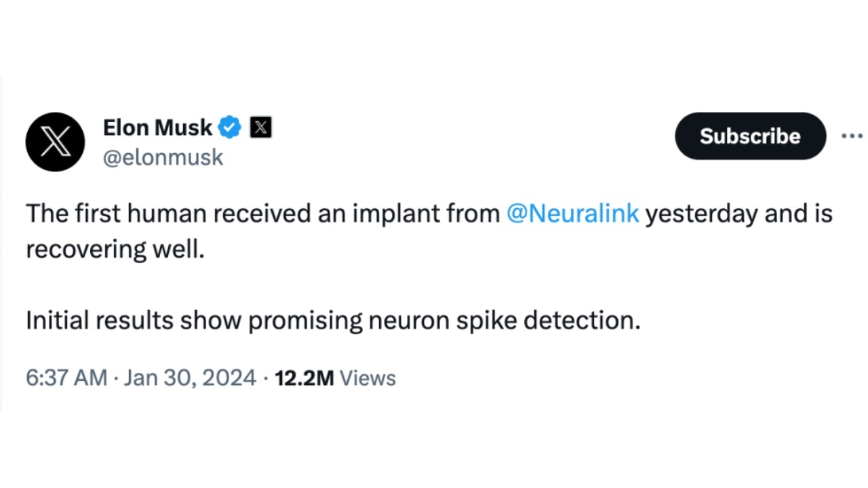Click the square X affiliation badge

261,127
